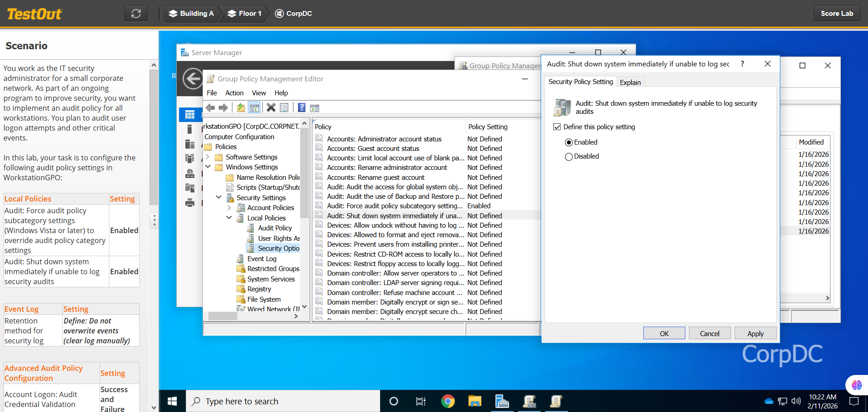This screenshot has height=412, width=868.
Task: Click the Up One Level folder icon
Action: (241, 108)
